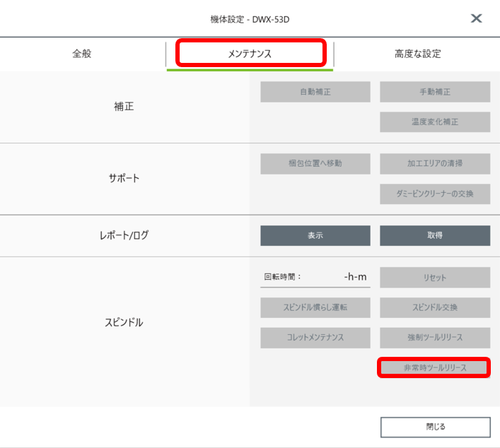Screen dimensions: 500x448
Task: Click 強制ツールリリース button
Action: coord(435,338)
